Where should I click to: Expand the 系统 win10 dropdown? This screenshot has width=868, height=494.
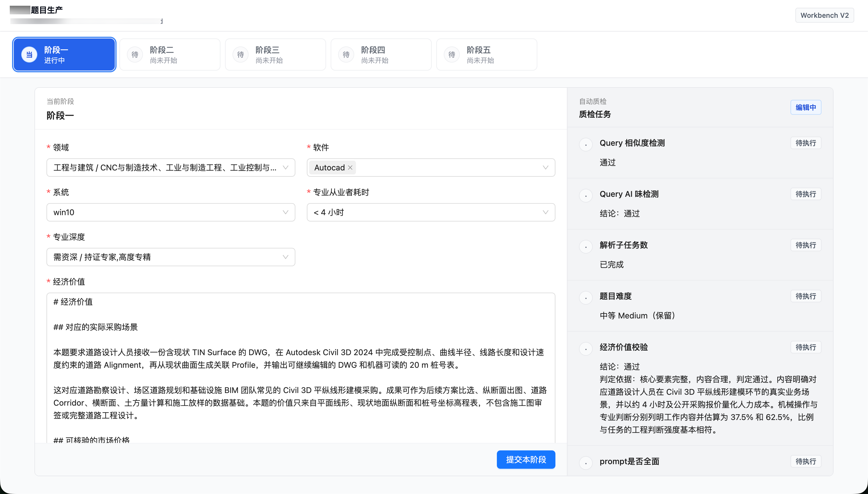pos(171,212)
